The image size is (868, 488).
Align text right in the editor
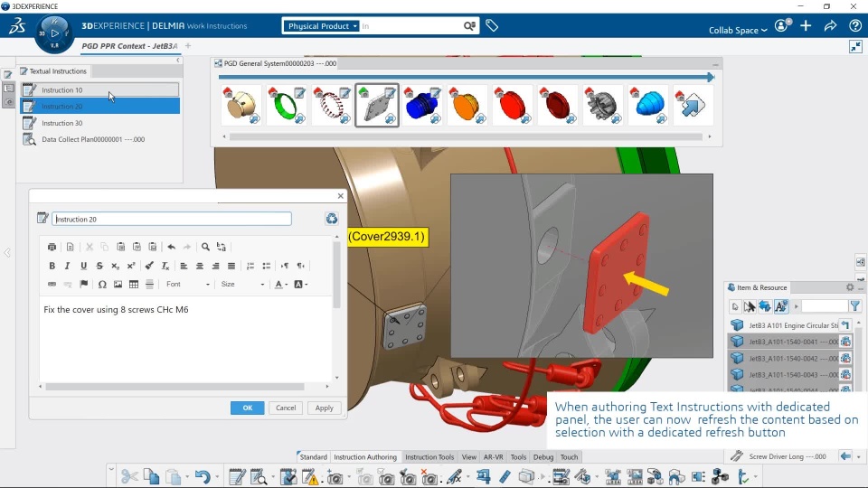click(x=216, y=266)
